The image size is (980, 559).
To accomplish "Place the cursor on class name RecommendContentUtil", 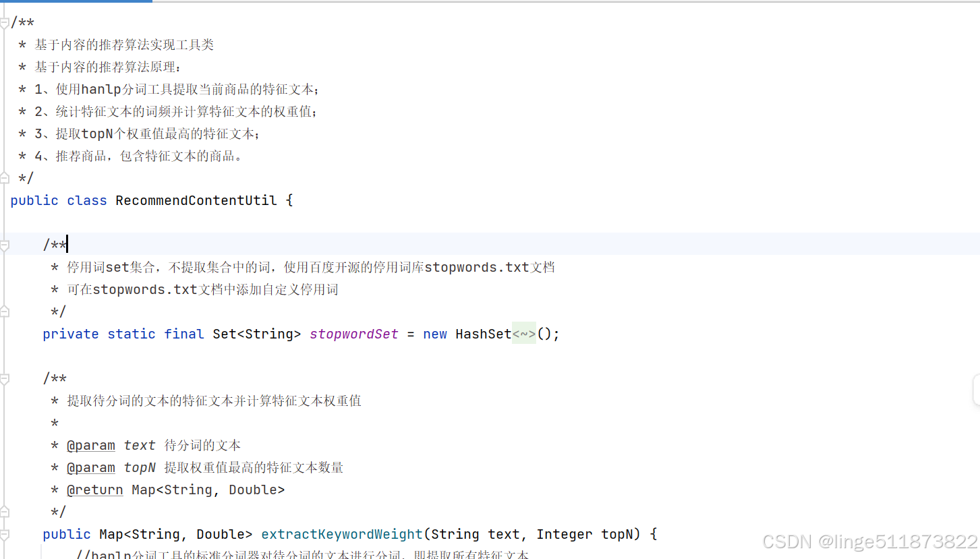I will 196,200.
